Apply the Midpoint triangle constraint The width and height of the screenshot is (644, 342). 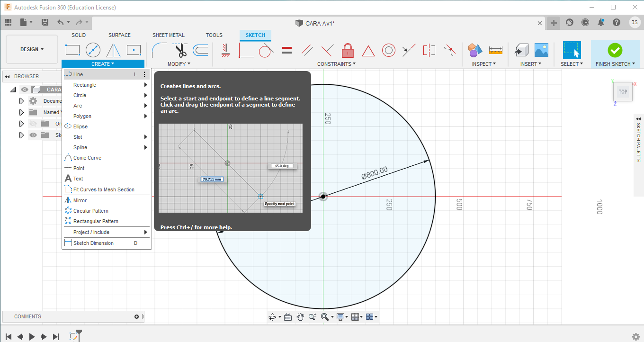tap(368, 50)
